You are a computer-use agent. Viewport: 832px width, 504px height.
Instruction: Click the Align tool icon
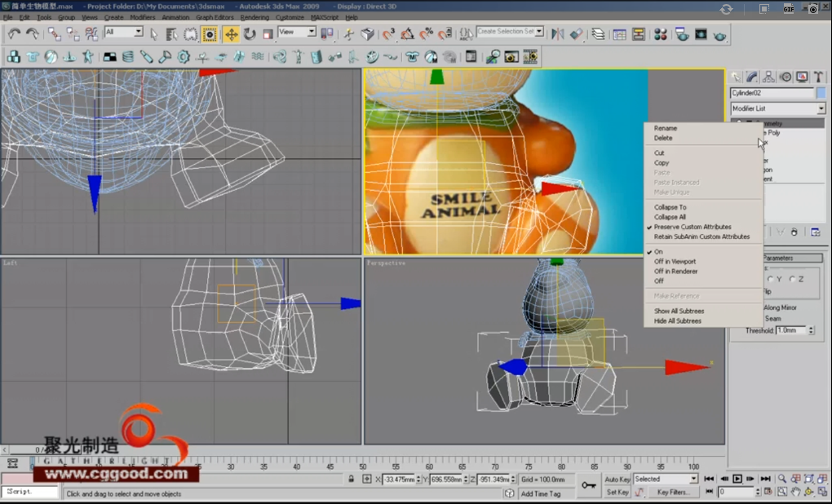pyautogui.click(x=576, y=34)
